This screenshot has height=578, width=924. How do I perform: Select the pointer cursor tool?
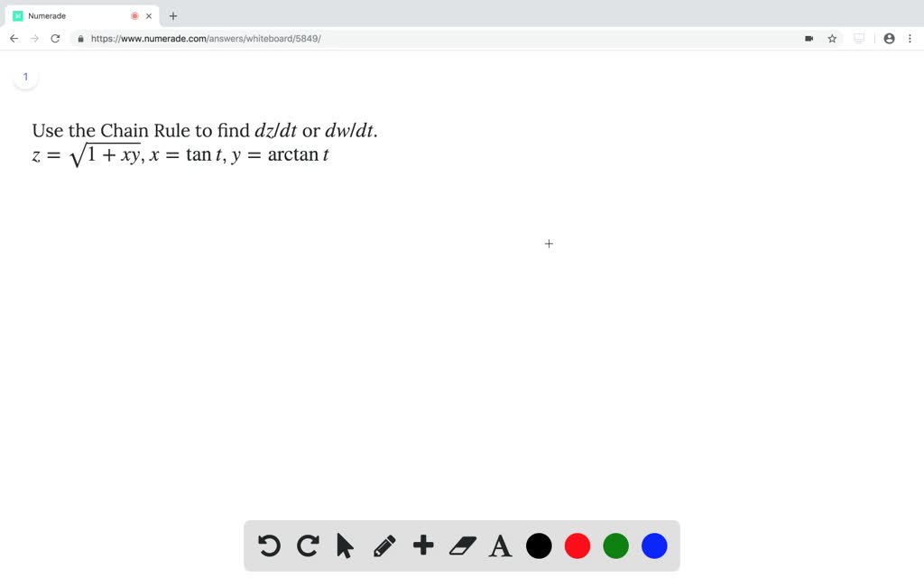(x=346, y=545)
